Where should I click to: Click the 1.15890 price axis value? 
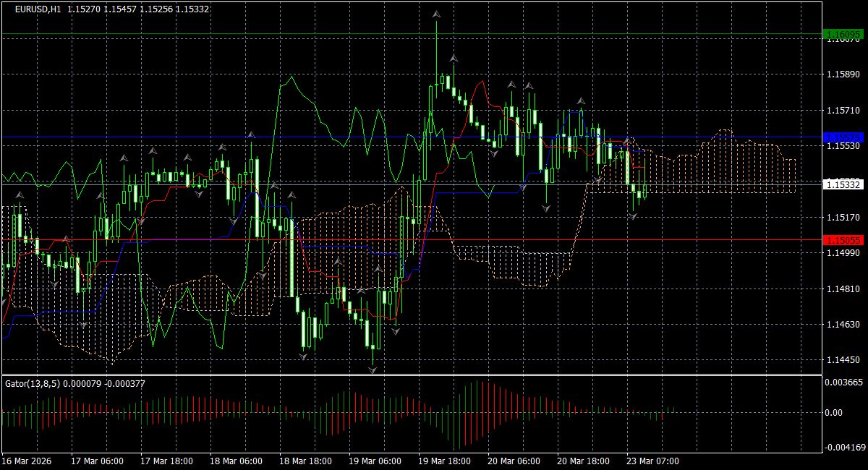tap(843, 74)
